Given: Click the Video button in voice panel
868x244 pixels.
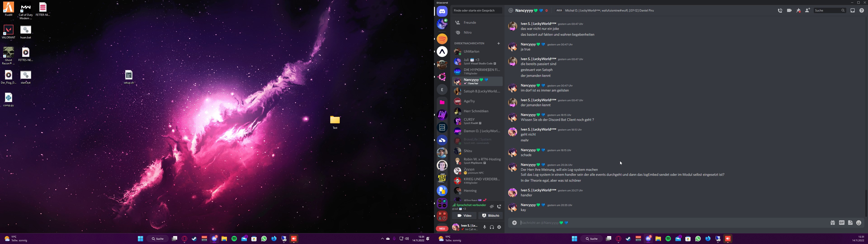Looking at the screenshot, I should (x=464, y=216).
